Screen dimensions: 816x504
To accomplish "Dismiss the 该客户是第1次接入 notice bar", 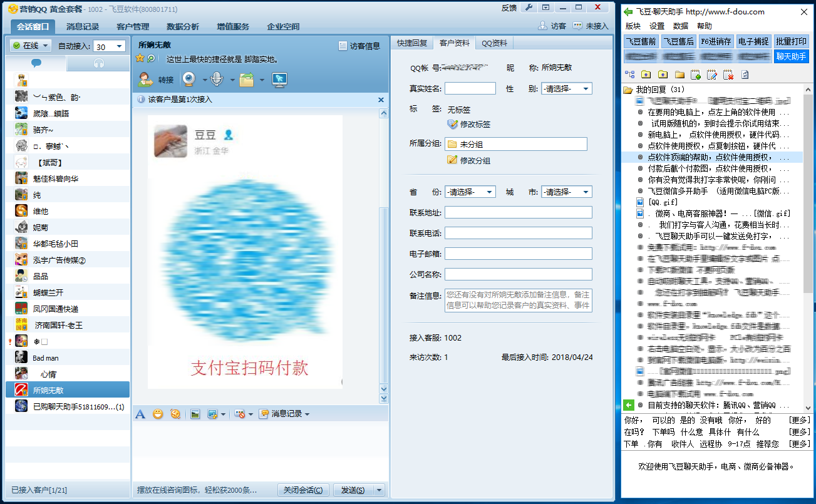I will pyautogui.click(x=381, y=100).
